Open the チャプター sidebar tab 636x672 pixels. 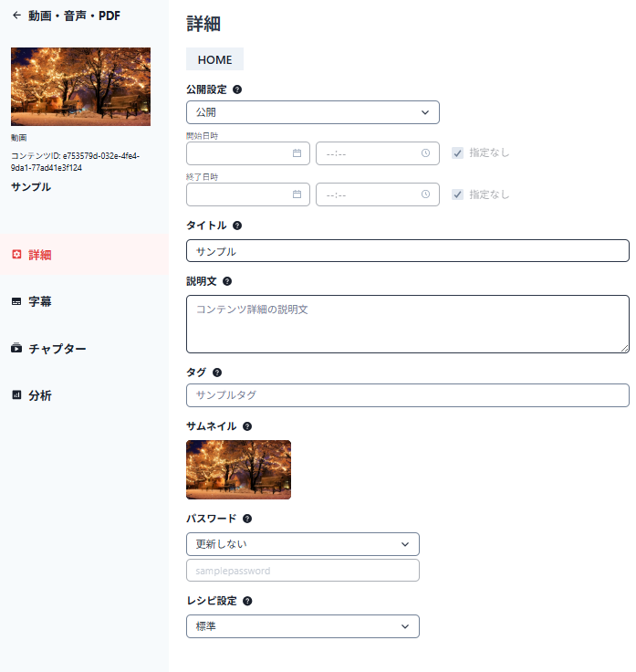57,349
